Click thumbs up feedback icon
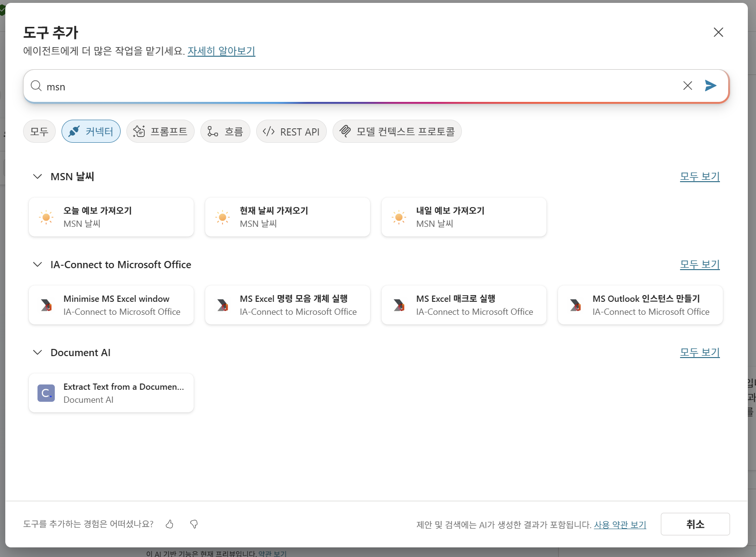 170,524
